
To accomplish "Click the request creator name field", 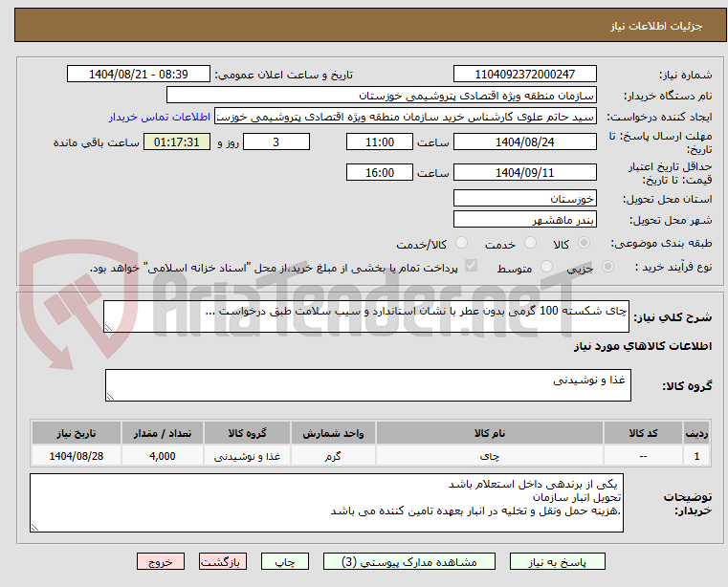I will (405, 117).
